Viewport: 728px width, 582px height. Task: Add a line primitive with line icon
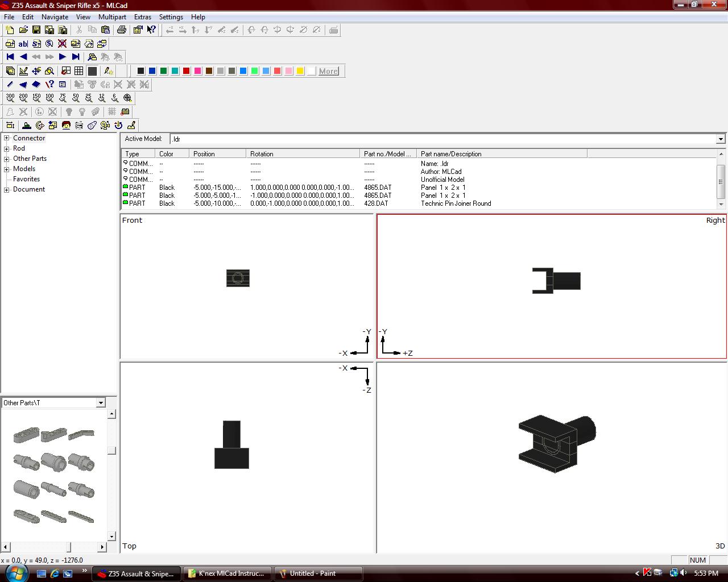[x=10, y=84]
